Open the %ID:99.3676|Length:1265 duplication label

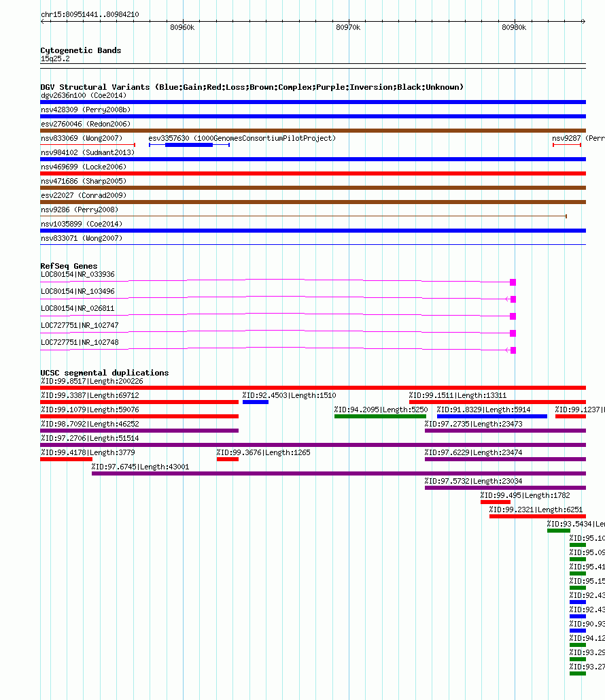pyautogui.click(x=263, y=452)
